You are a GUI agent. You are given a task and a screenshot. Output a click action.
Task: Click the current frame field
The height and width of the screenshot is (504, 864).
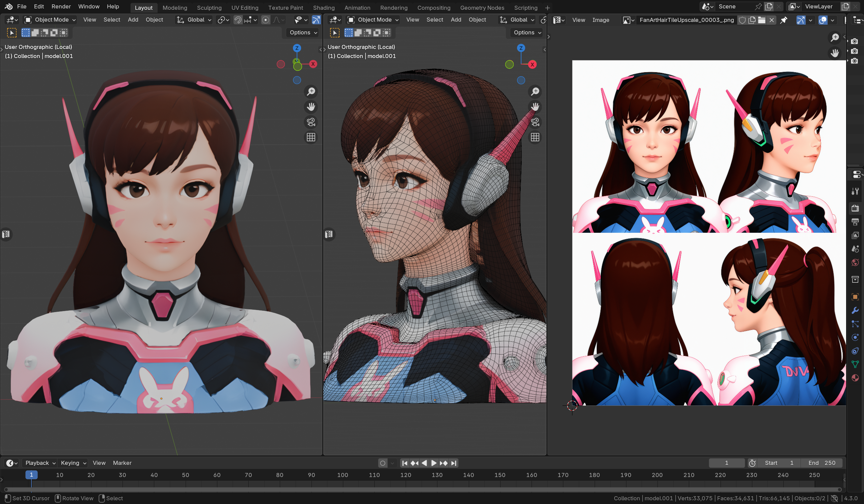pyautogui.click(x=727, y=463)
